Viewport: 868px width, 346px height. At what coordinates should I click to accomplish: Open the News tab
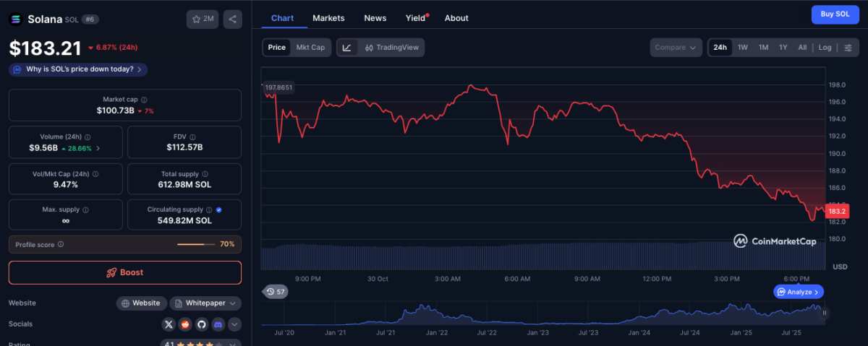pos(375,18)
